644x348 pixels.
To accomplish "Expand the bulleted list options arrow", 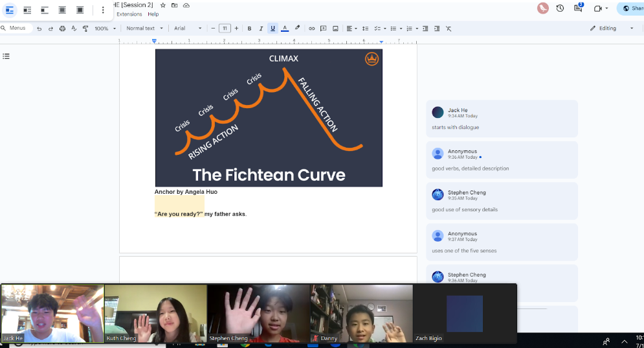I will click(x=401, y=29).
